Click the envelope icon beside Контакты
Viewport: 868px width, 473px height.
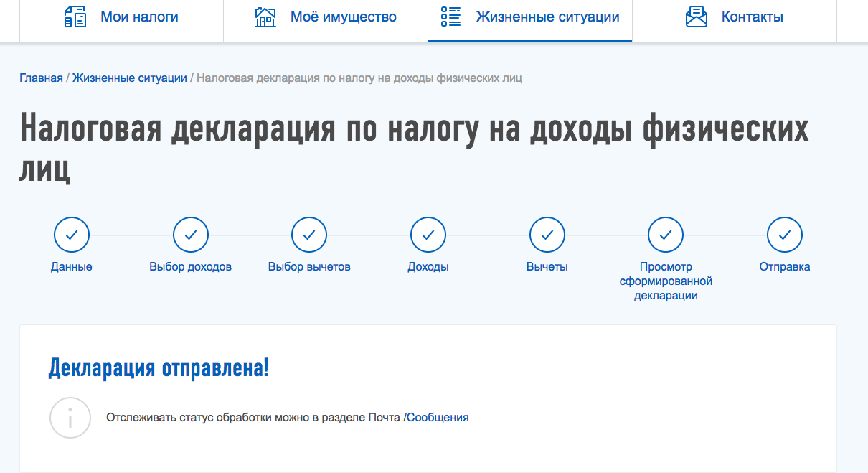click(697, 17)
